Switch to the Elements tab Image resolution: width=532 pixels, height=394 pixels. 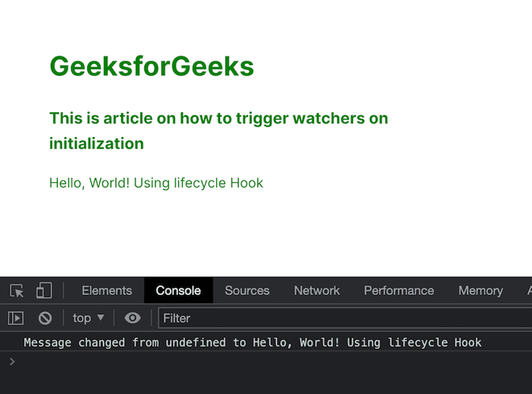click(106, 291)
